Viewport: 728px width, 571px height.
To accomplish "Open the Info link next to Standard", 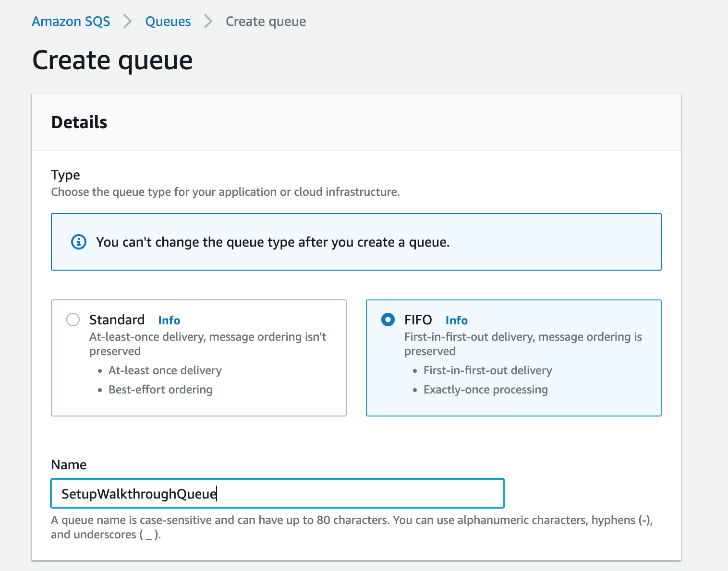I will coord(169,320).
